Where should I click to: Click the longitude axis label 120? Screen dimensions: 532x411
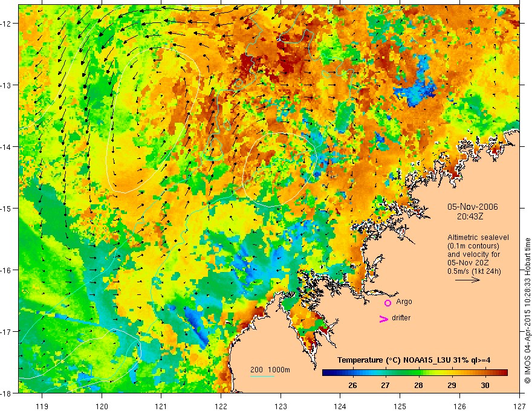[102, 406]
